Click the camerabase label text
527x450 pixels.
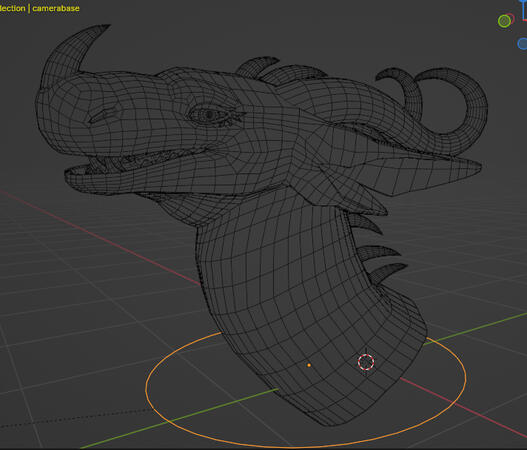point(56,8)
